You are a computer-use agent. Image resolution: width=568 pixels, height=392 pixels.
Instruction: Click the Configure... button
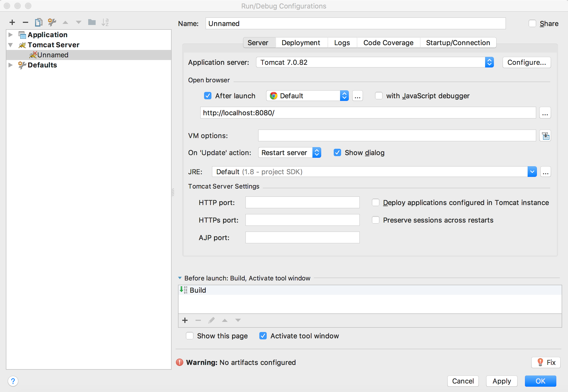pyautogui.click(x=527, y=62)
